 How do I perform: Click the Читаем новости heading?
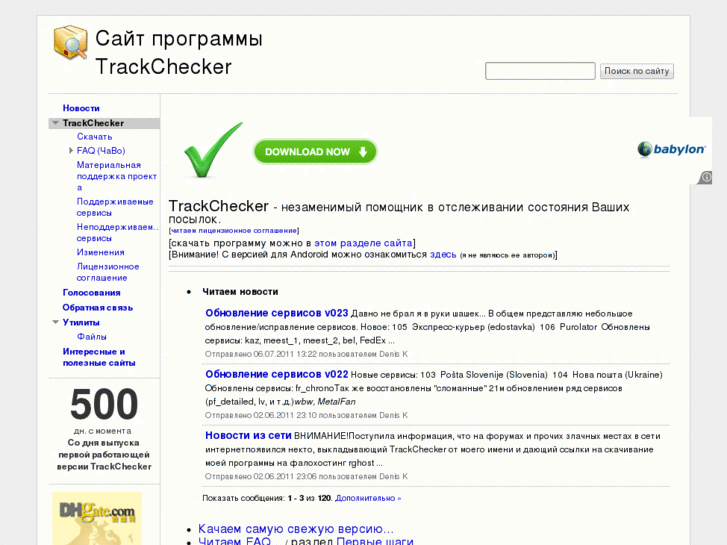coord(240,292)
